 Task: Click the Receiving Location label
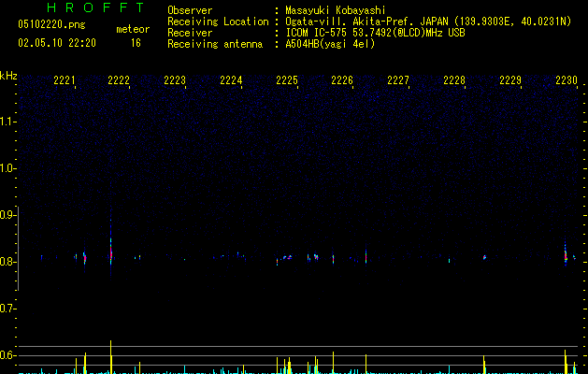point(218,22)
